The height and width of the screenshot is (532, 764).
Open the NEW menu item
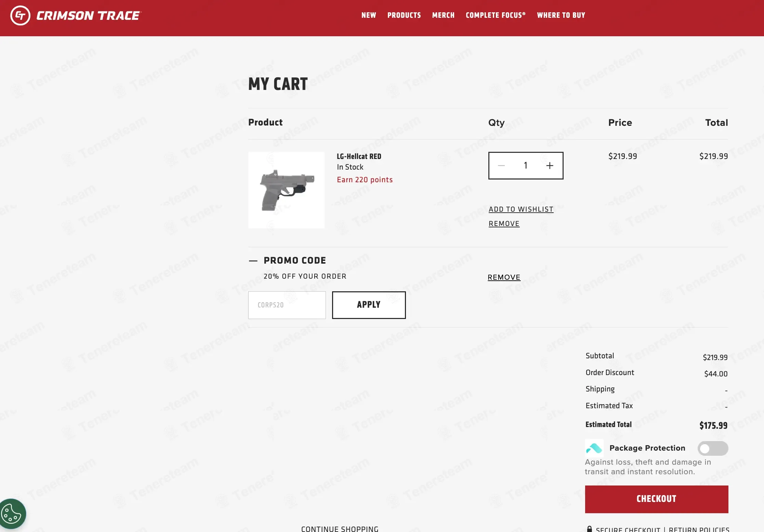(369, 15)
